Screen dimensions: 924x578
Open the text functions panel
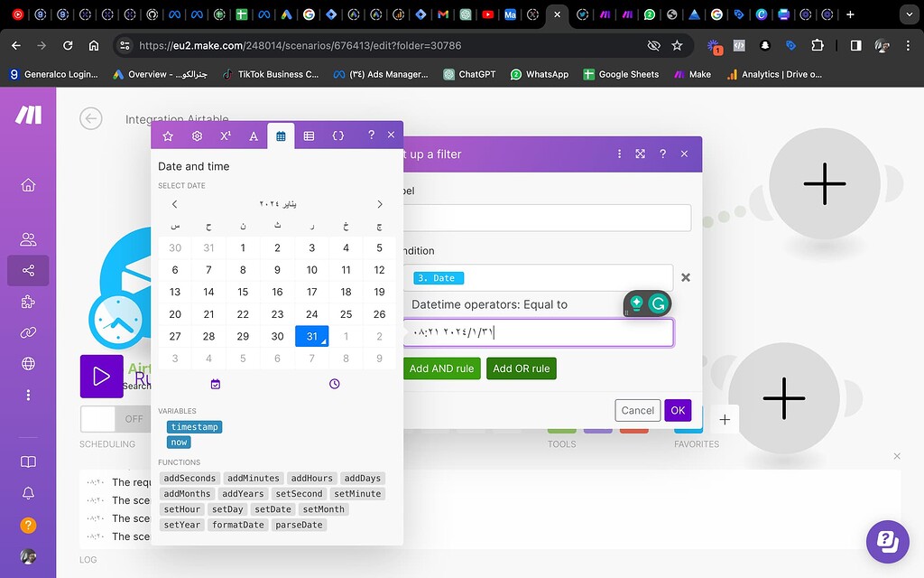(x=254, y=135)
